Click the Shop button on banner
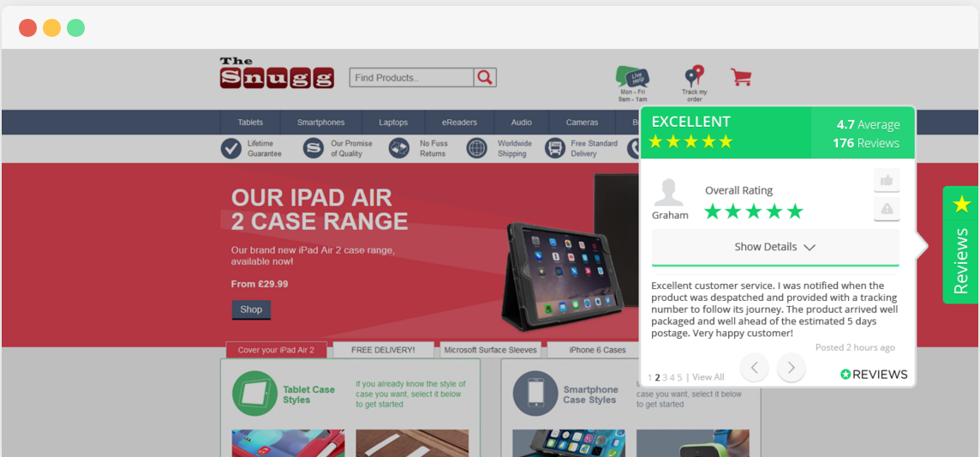 click(251, 310)
